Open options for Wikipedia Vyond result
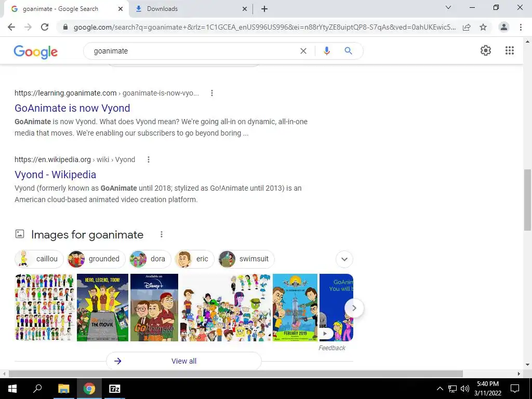The width and height of the screenshot is (532, 399). click(x=148, y=159)
